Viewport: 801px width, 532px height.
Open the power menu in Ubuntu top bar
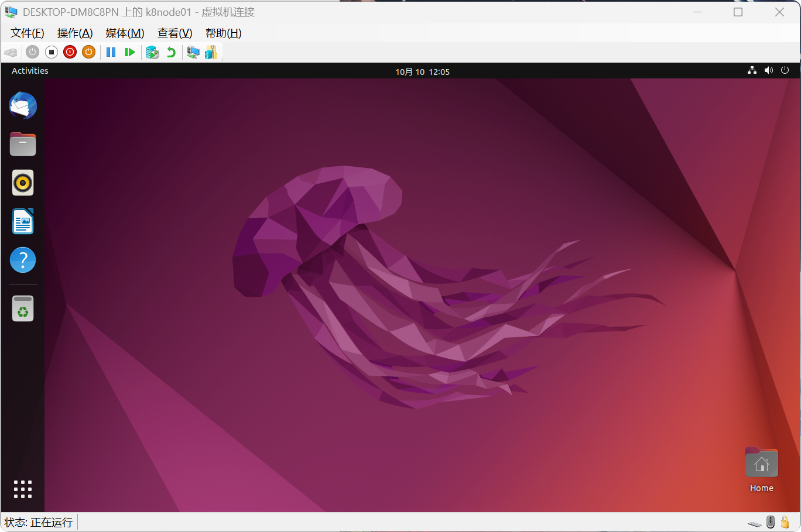pos(785,70)
